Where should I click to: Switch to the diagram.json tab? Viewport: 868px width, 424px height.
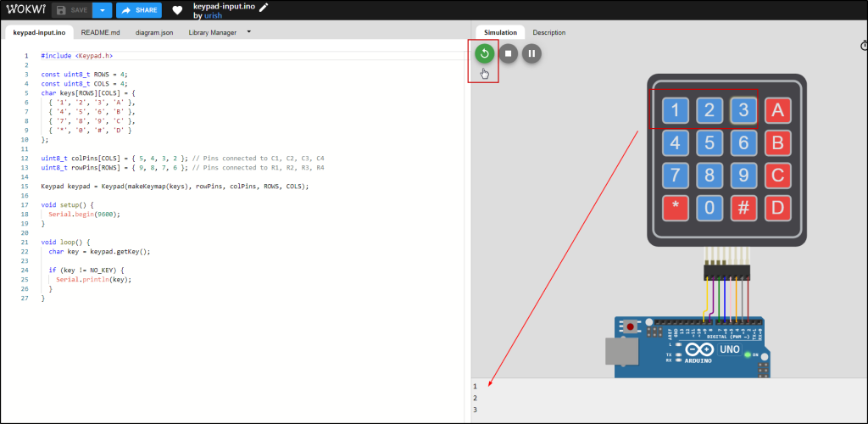[153, 32]
